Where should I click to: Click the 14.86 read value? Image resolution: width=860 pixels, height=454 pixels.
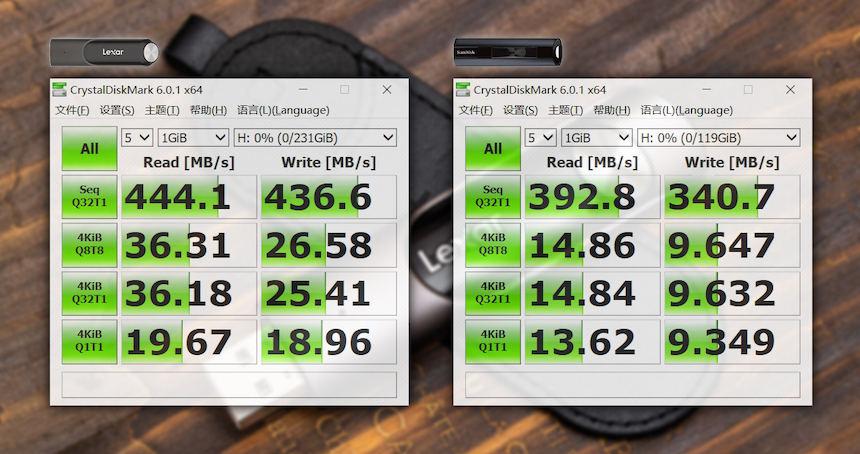click(x=592, y=245)
